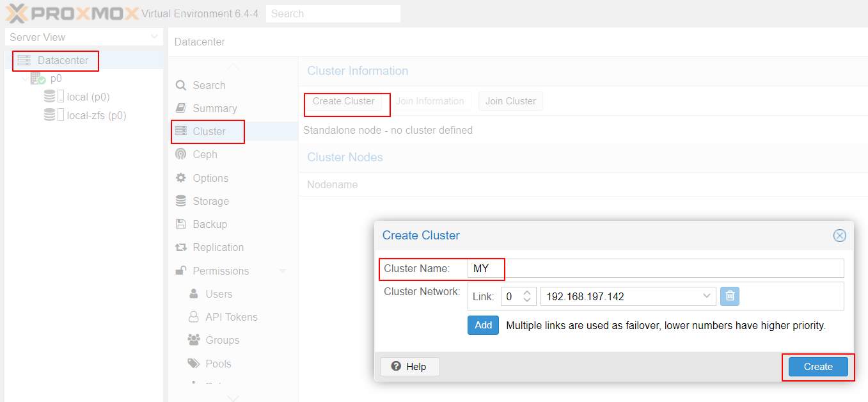868x402 pixels.
Task: Open the link address 192.168.197.142 dropdown
Action: (x=706, y=296)
